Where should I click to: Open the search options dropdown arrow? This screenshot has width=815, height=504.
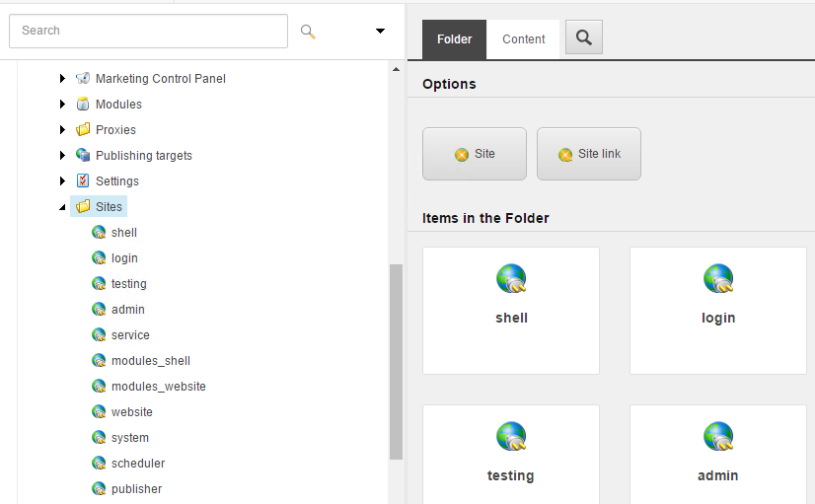[380, 32]
